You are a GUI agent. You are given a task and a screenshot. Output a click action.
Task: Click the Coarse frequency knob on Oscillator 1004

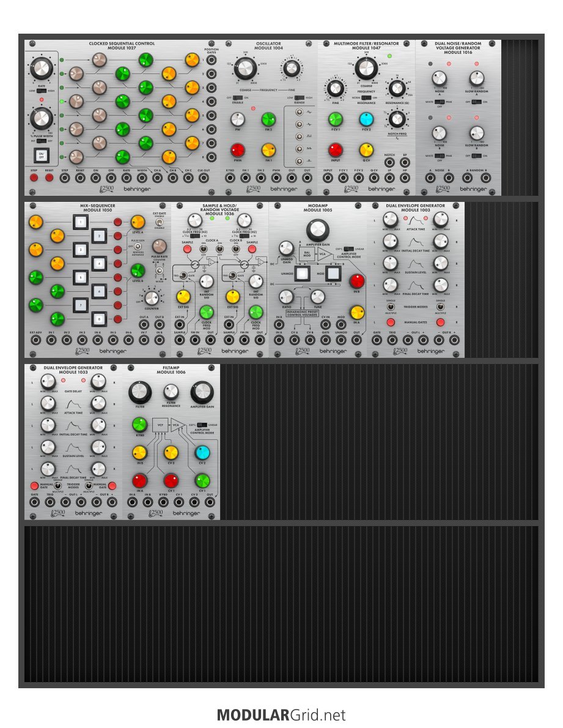245,69
